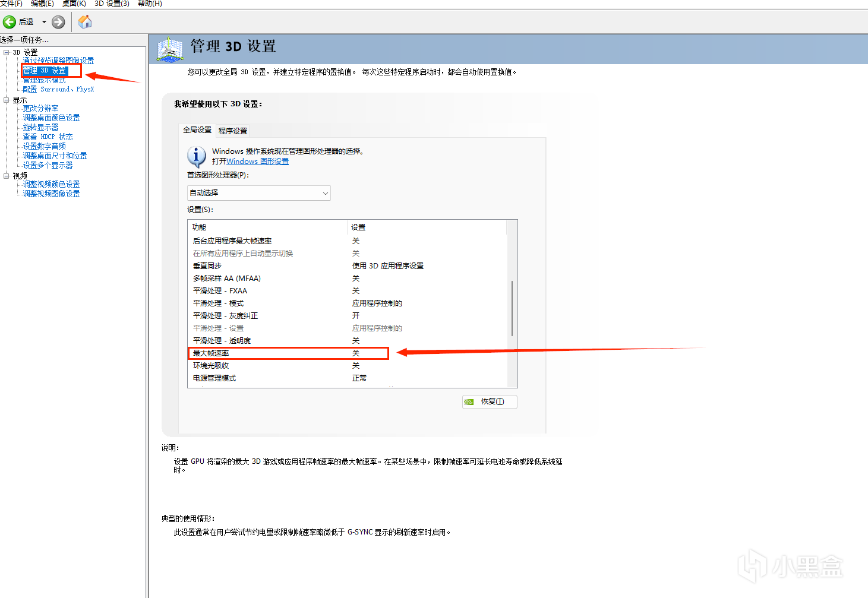The height and width of the screenshot is (598, 868).
Task: Open 查看 HDCP 状态 task
Action: pos(48,137)
